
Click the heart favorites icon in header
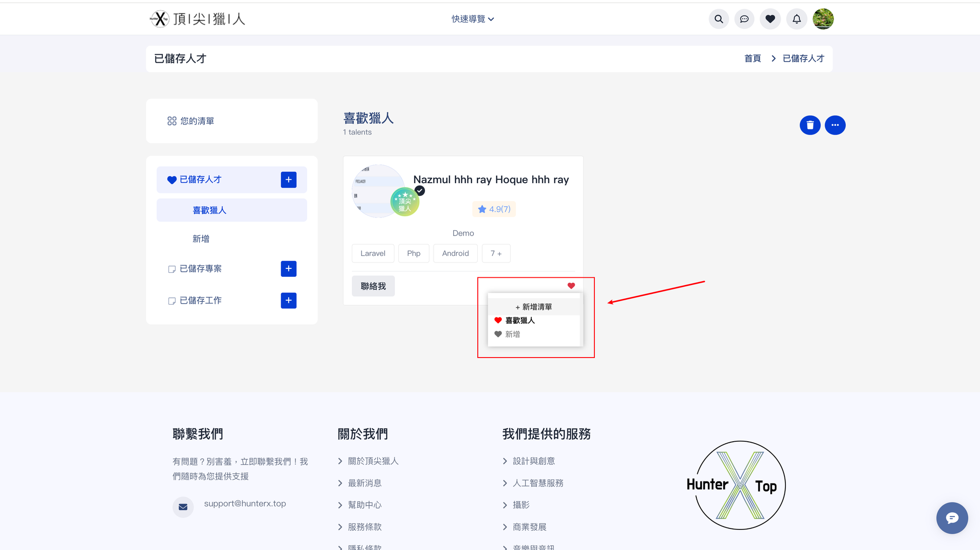pyautogui.click(x=770, y=19)
